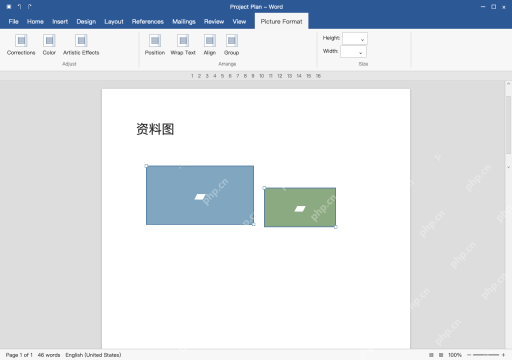
Task: Click the vertical scrollbar thumb
Action: 508,124
